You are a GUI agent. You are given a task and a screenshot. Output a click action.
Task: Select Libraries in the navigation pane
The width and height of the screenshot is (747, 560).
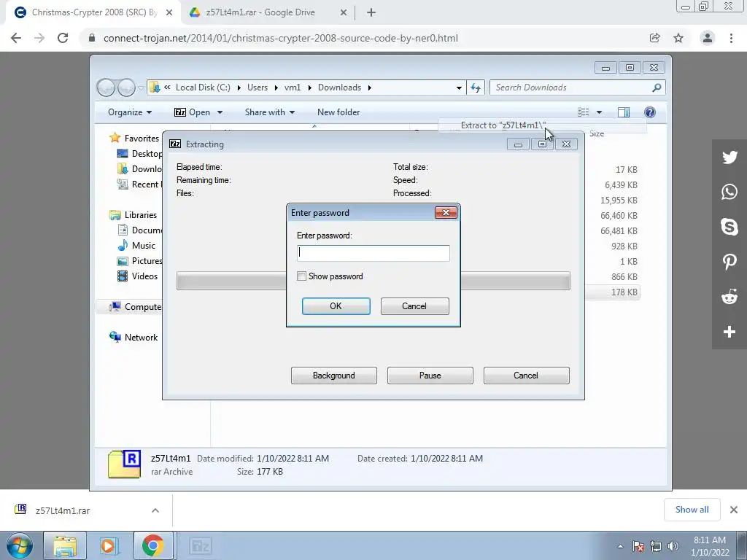point(141,215)
